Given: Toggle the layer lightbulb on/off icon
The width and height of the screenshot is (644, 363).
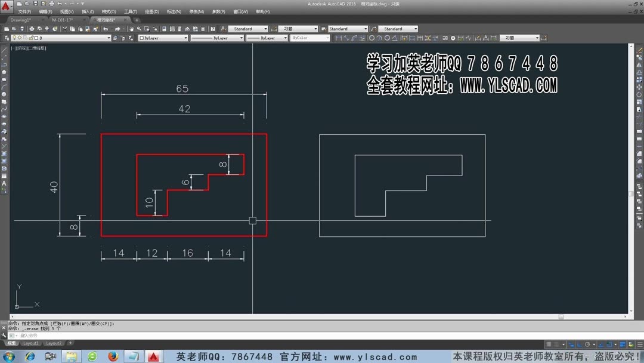Looking at the screenshot, I should (x=14, y=38).
